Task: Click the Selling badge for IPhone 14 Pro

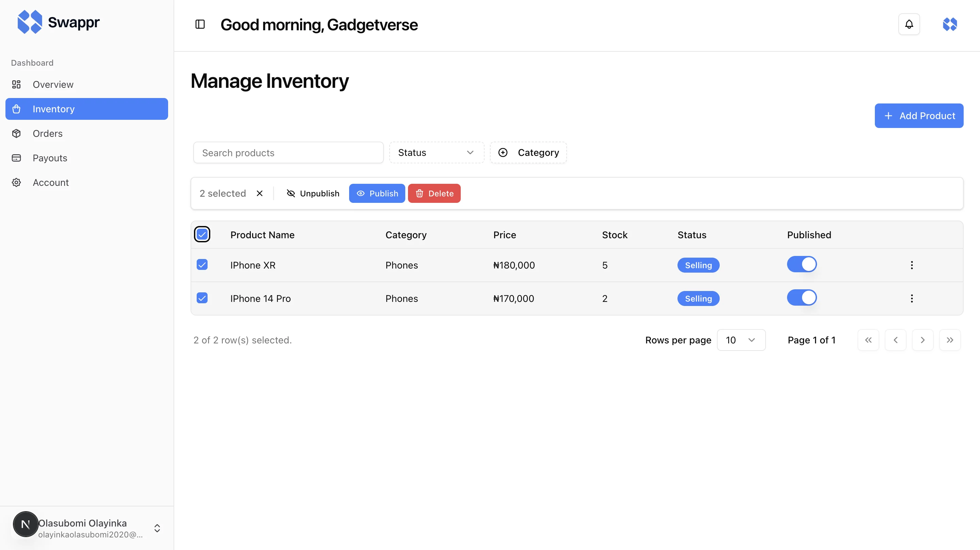Action: pos(698,299)
